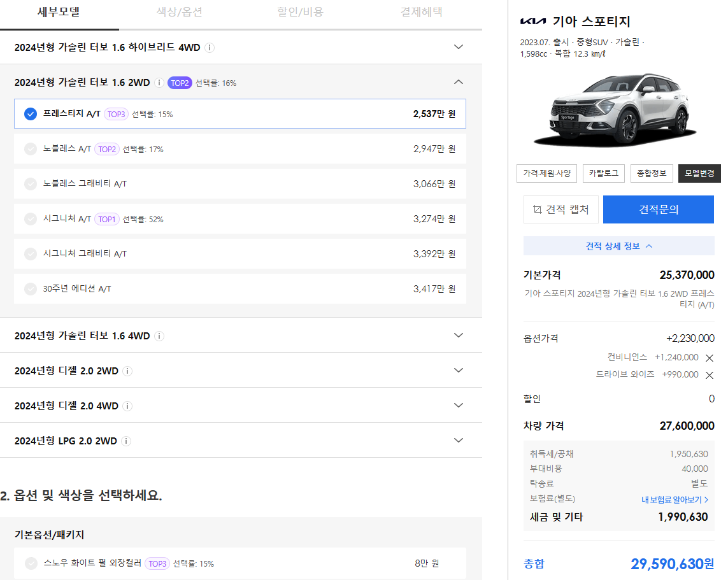Click TOP1 badge on 시그니처 A/T
The image size is (728, 580).
coord(107,220)
